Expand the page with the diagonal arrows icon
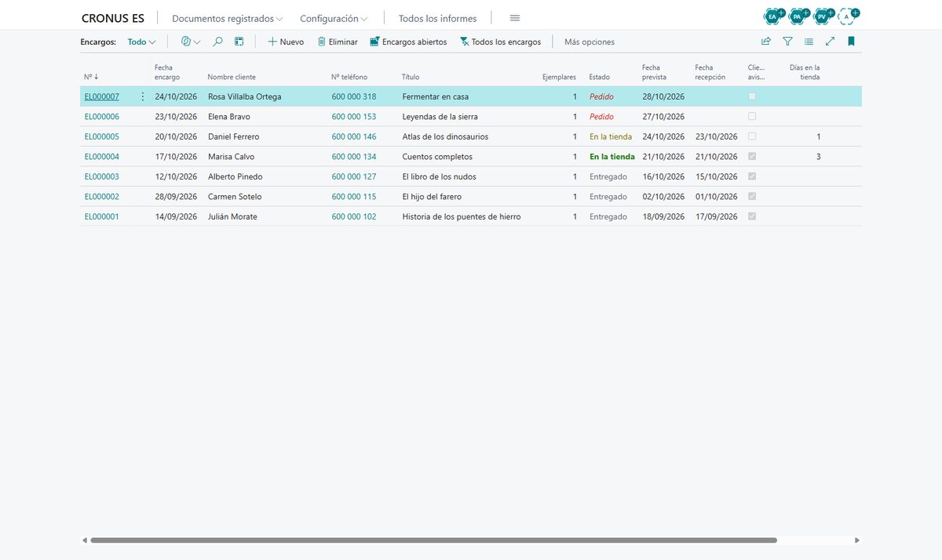This screenshot has height=560, width=942. (830, 42)
